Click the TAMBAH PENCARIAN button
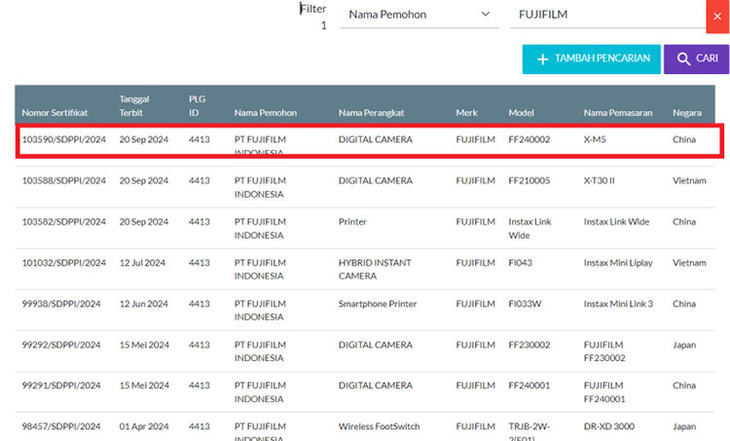This screenshot has height=441, width=730. (x=591, y=59)
